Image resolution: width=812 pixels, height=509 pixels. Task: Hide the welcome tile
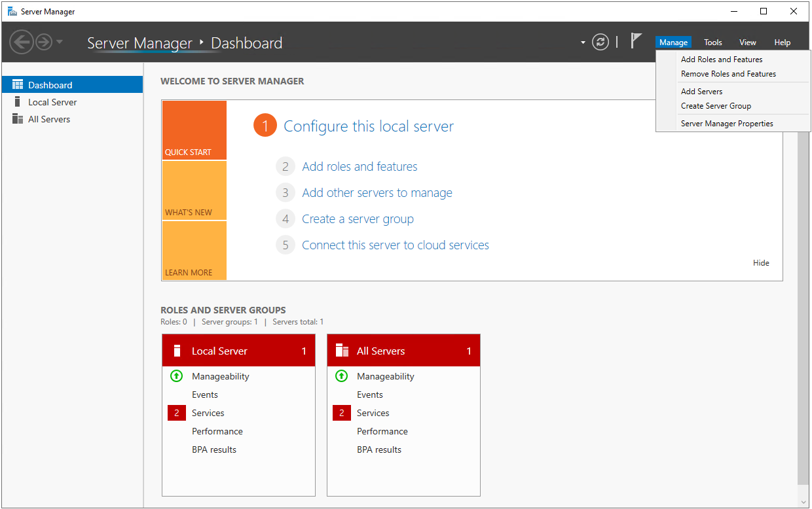[x=761, y=263]
